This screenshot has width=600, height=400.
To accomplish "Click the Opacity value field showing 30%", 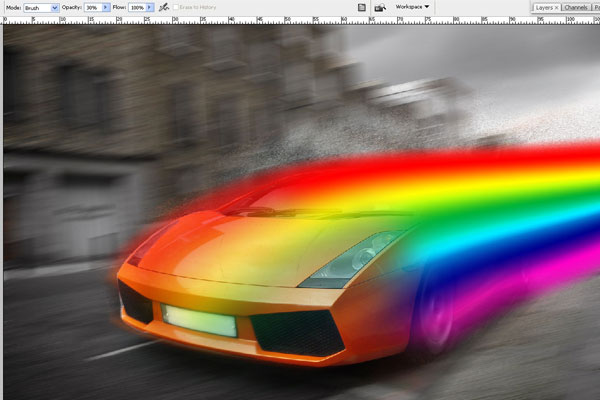I will pyautogui.click(x=93, y=8).
